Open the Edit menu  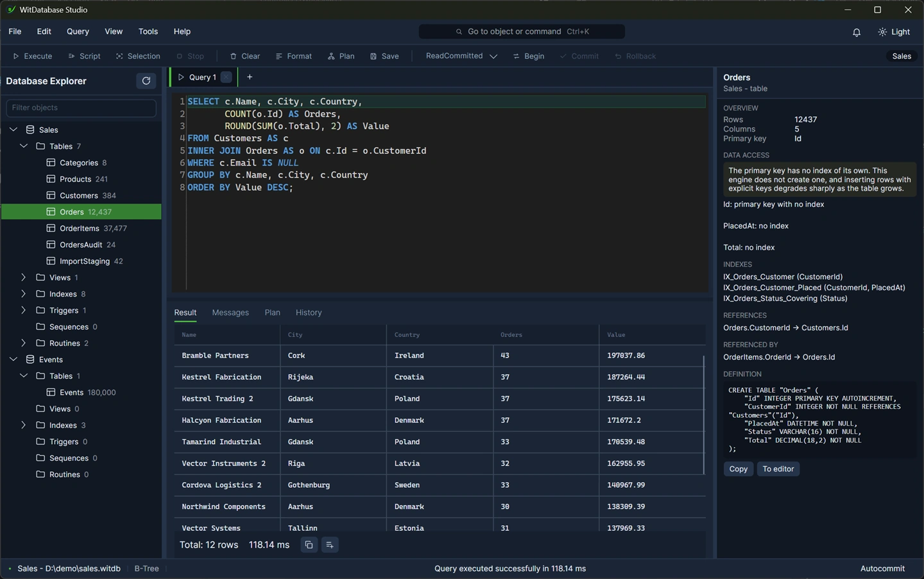[44, 31]
